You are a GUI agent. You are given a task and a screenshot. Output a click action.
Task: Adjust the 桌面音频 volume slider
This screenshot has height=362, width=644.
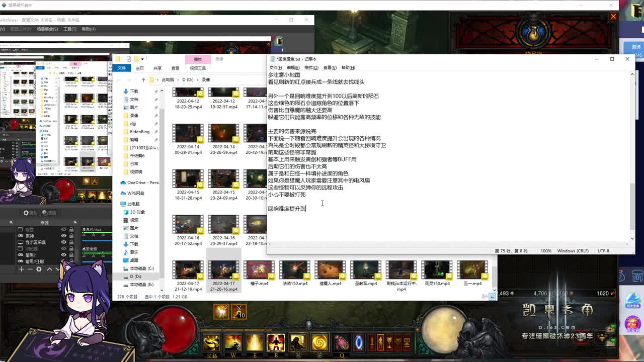[96, 262]
